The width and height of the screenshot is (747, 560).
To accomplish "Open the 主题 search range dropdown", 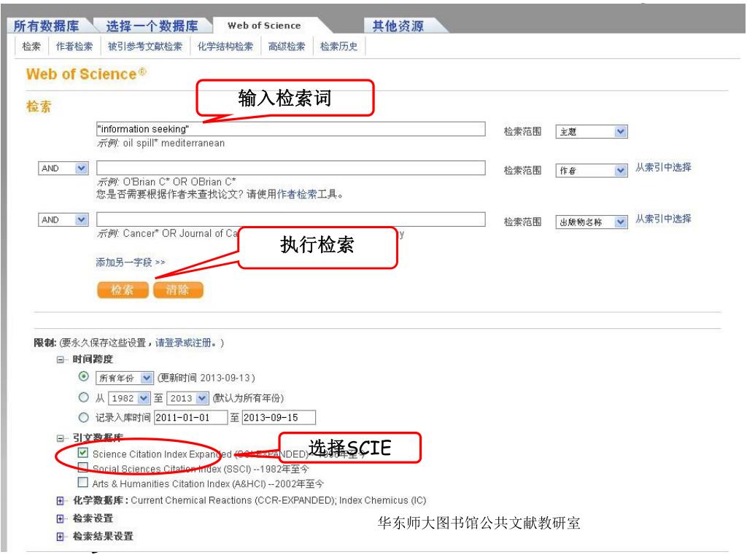I will (x=591, y=132).
